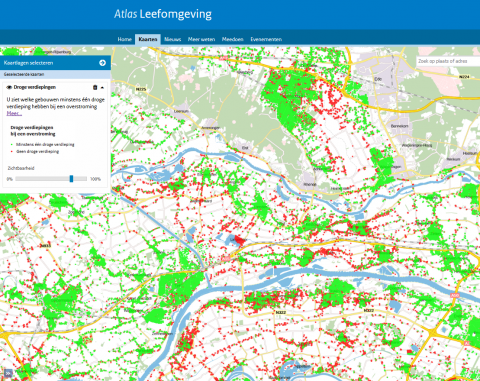Click the Kaartlagen selecteren panel header
This screenshot has width=480, height=381.
click(x=55, y=63)
